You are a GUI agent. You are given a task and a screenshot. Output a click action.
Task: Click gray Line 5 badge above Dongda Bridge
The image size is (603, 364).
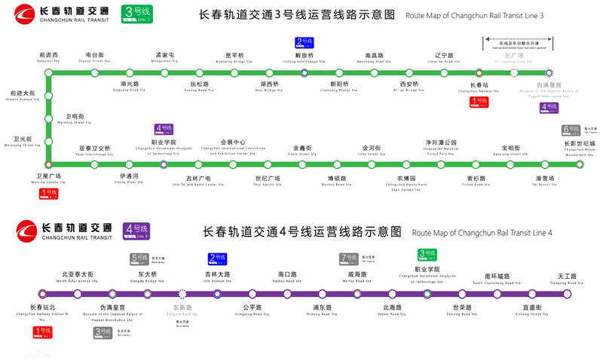pos(139,258)
